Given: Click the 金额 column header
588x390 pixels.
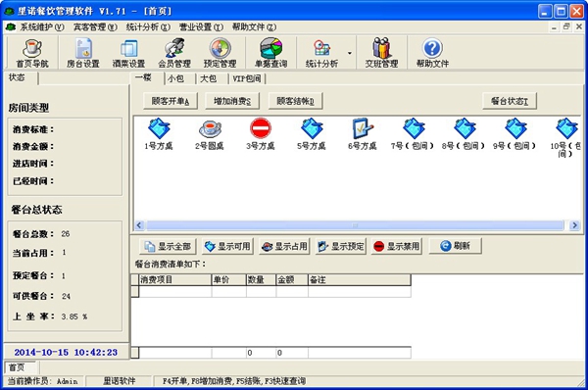Looking at the screenshot, I should point(292,279).
